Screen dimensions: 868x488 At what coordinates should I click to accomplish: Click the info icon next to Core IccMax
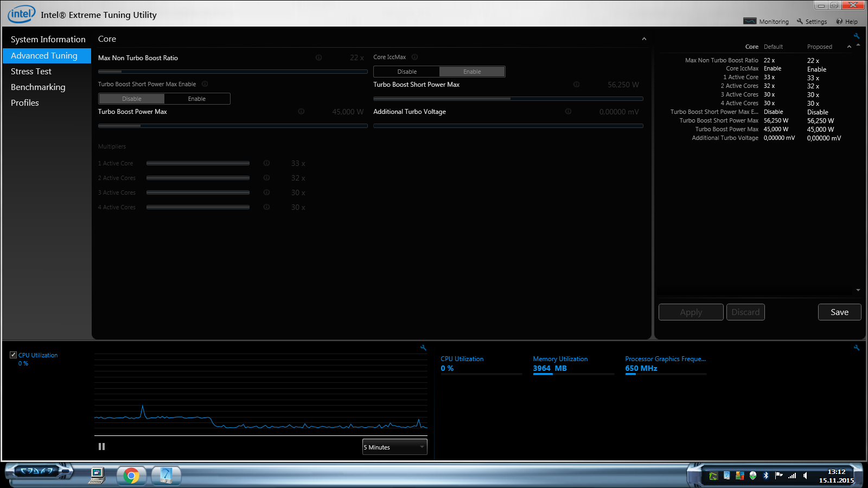414,57
